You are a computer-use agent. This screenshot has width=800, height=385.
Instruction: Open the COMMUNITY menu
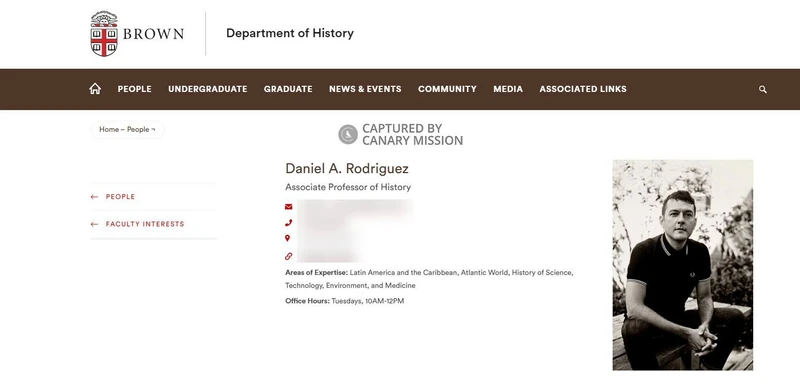click(447, 89)
